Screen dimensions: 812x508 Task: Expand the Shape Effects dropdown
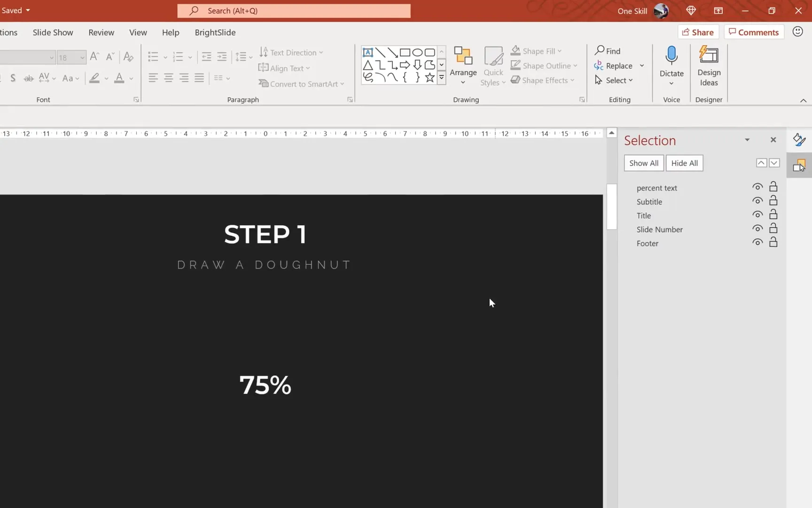(572, 80)
